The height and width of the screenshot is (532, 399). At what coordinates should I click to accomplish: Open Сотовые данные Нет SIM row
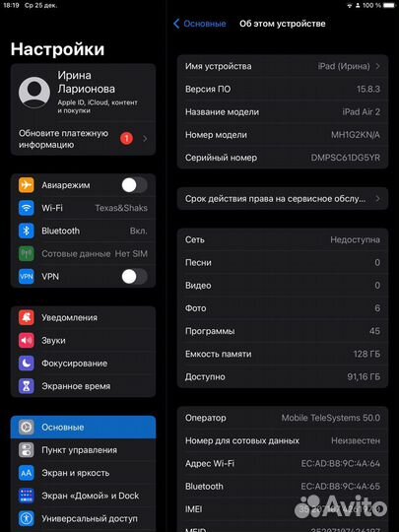click(x=83, y=253)
